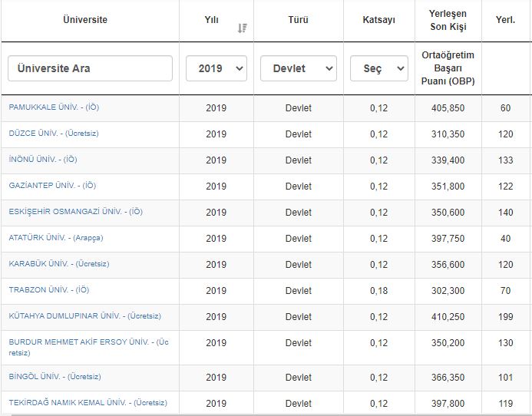532x416 pixels.
Task: Select the 356,600 score cell
Action: pos(448,265)
